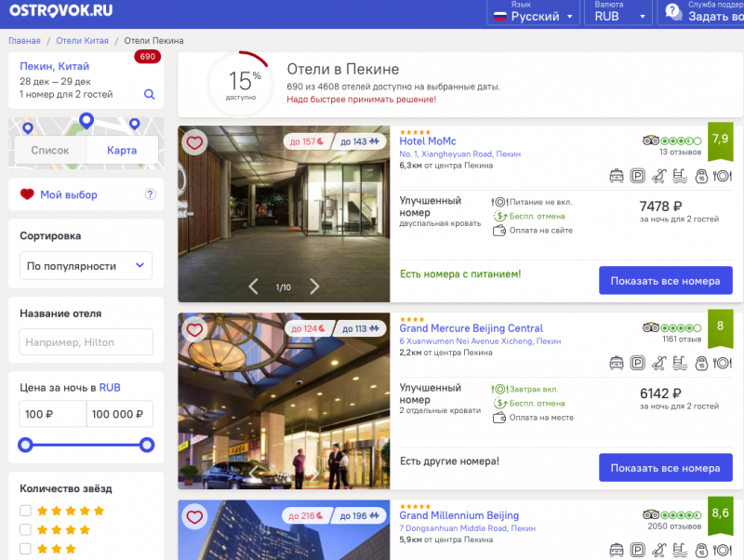Add Grand Millennium Beijing to favorites with the heart

(194, 516)
